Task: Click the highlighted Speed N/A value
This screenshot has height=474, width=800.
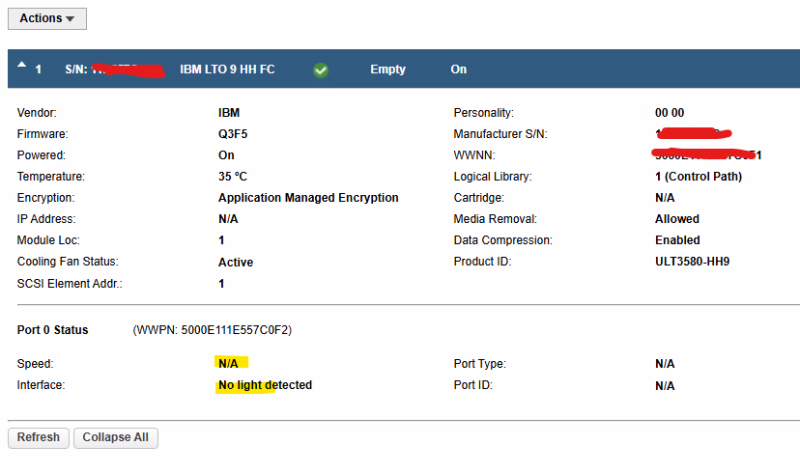Action: [228, 363]
